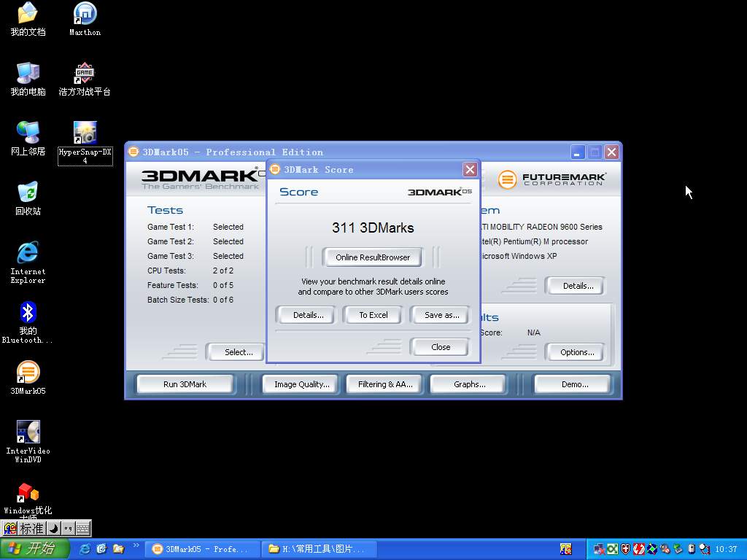Select the 我的电脑 desktop icon
Viewport: 747px width, 560px height.
pyautogui.click(x=28, y=79)
